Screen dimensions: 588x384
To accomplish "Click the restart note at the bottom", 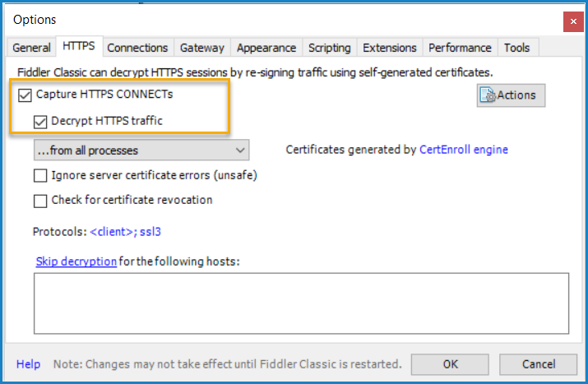I will point(227,364).
